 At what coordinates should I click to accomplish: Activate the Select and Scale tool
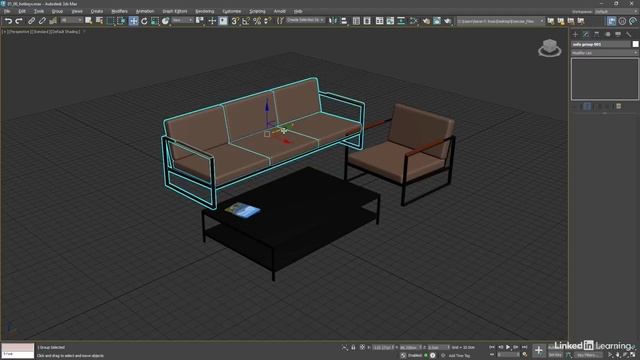coord(155,21)
